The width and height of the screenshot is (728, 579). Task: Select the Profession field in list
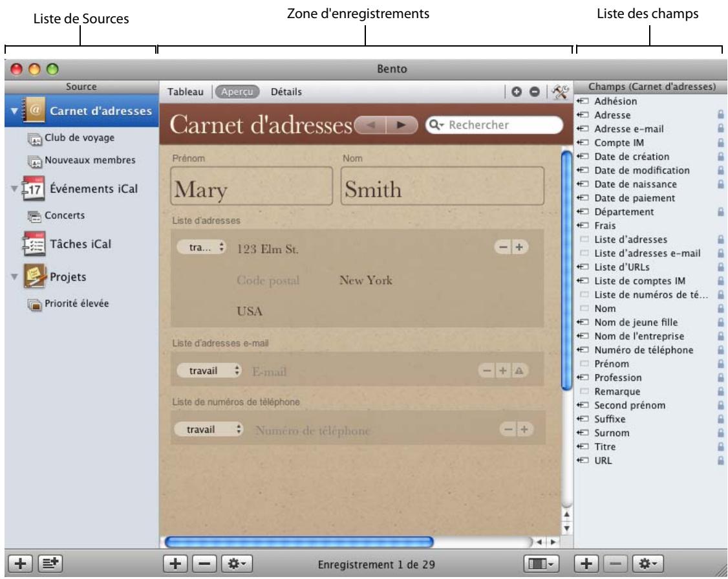point(618,378)
